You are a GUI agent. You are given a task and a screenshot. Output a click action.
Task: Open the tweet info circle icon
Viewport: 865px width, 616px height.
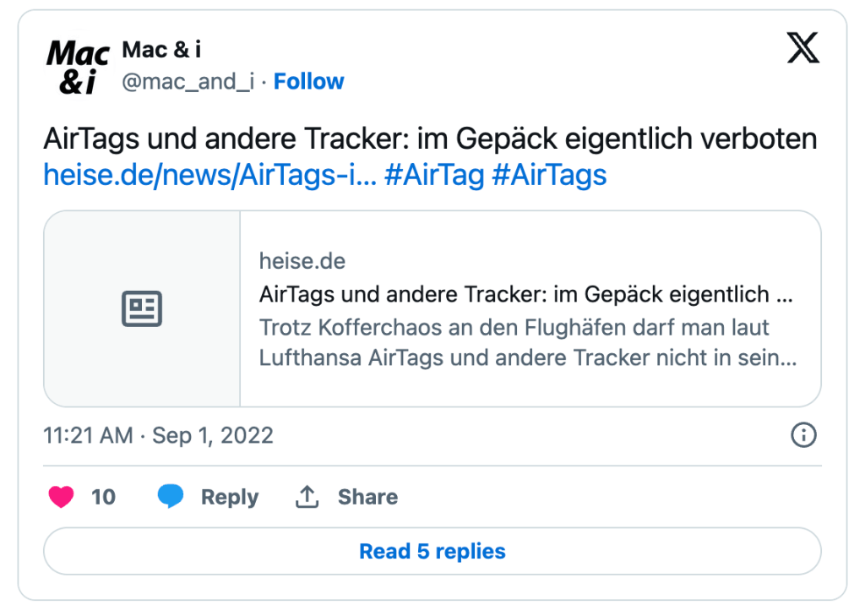[x=802, y=435]
